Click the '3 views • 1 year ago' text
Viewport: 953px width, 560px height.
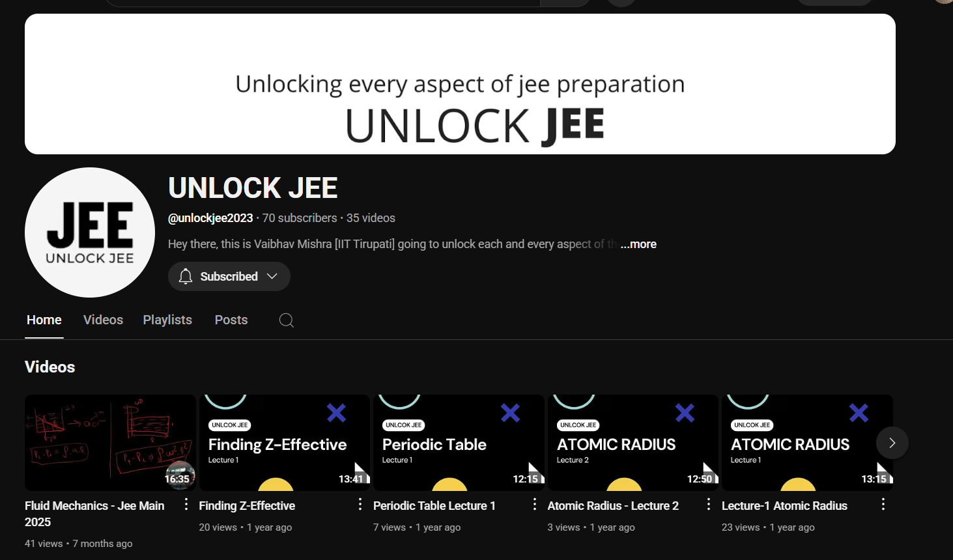point(591,527)
